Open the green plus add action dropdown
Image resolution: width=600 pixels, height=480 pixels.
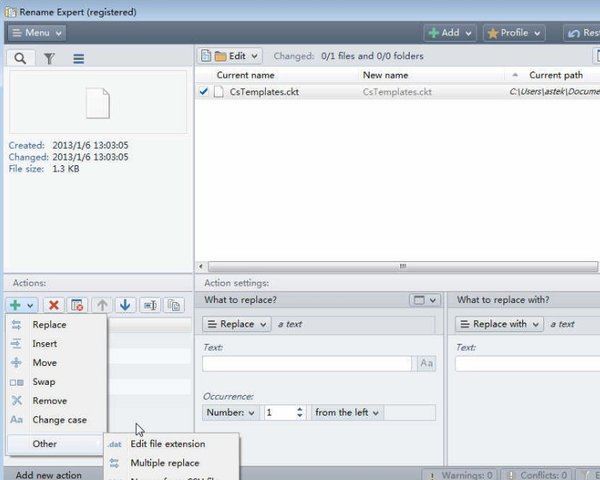pyautogui.click(x=21, y=305)
